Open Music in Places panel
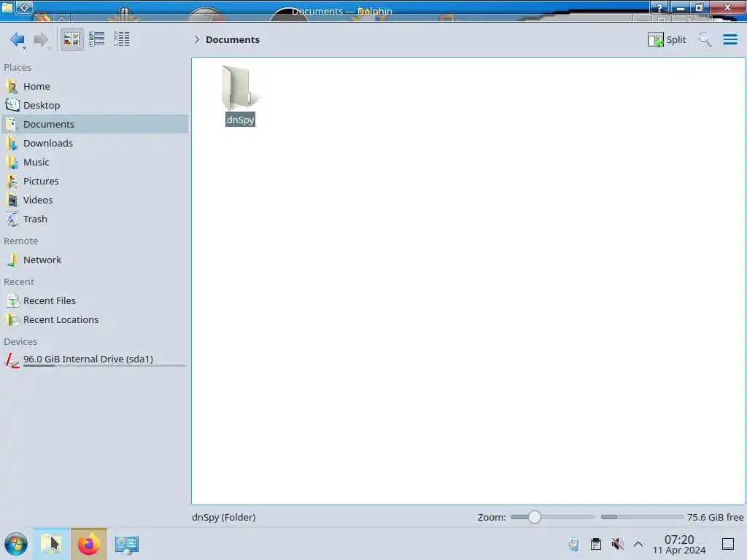The image size is (747, 560). pos(94,163)
